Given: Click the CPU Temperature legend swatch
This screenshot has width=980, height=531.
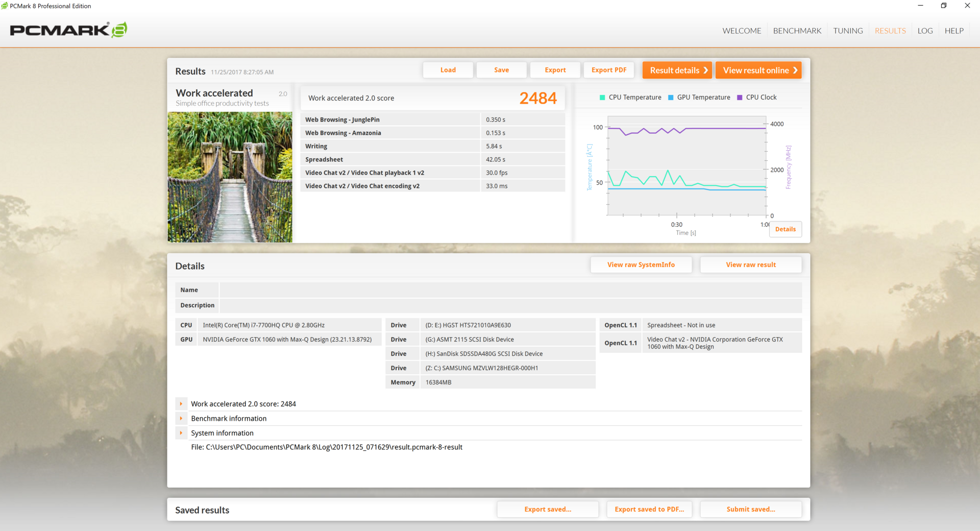Looking at the screenshot, I should [x=602, y=98].
